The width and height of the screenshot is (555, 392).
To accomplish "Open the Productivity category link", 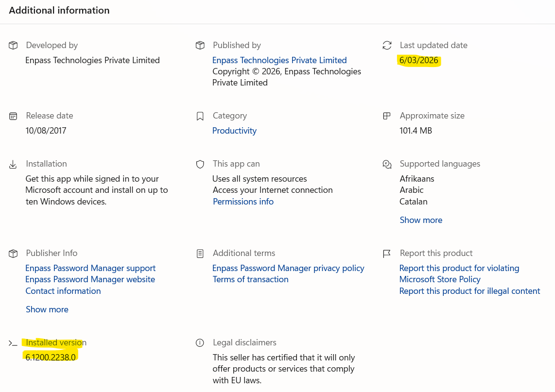I will 234,131.
